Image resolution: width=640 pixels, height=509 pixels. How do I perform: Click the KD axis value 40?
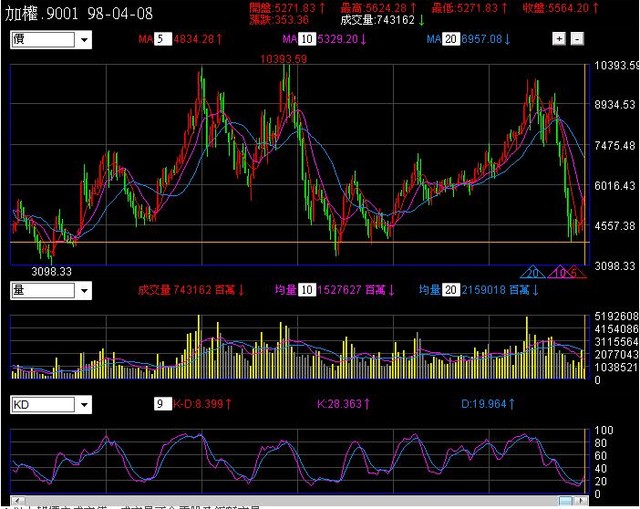600,469
